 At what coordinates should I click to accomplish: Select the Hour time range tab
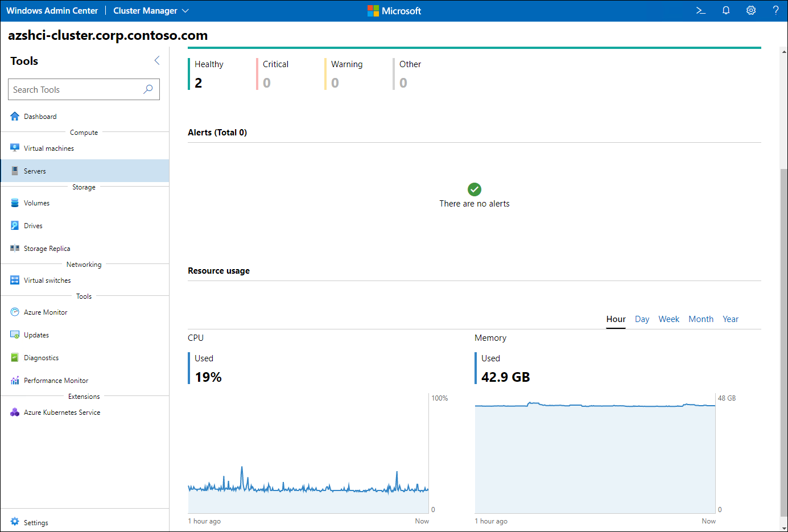point(616,319)
